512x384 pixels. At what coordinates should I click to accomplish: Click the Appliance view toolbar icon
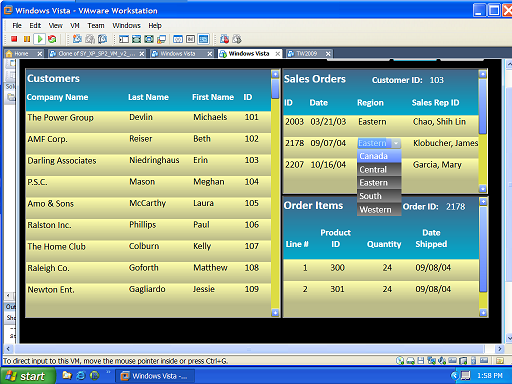pos(190,39)
